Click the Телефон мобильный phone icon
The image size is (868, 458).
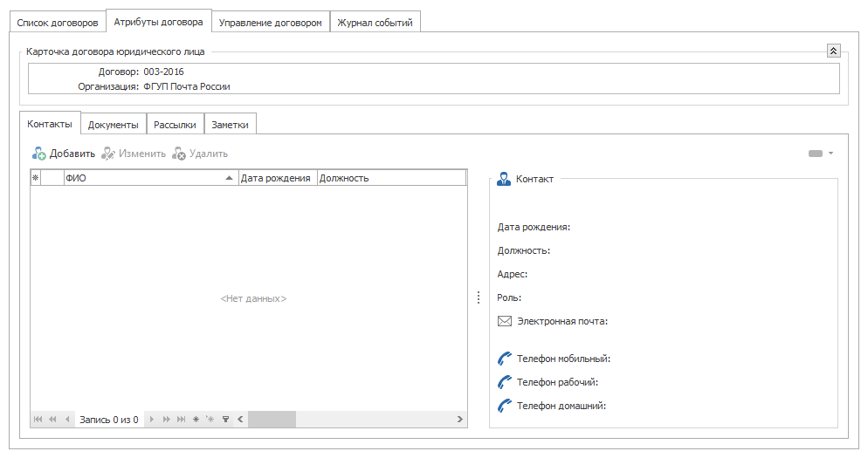coord(505,359)
